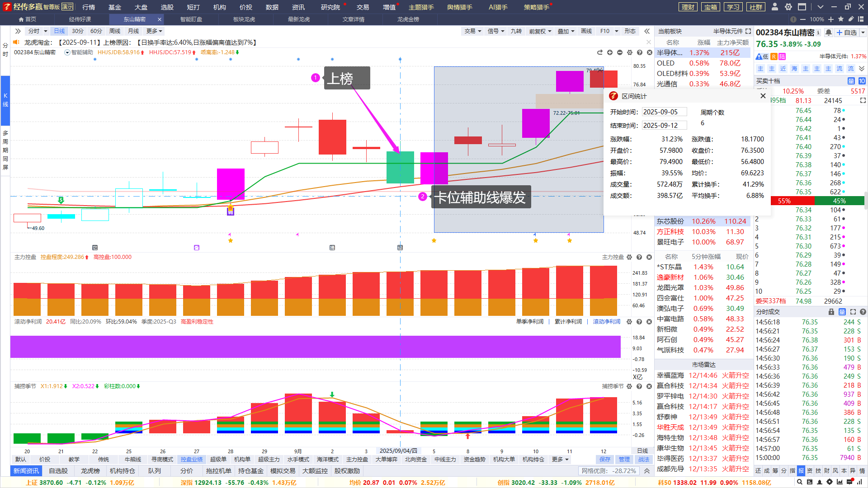868x488 pixels.
Task: Open the 更多 period dropdown
Action: (x=154, y=31)
